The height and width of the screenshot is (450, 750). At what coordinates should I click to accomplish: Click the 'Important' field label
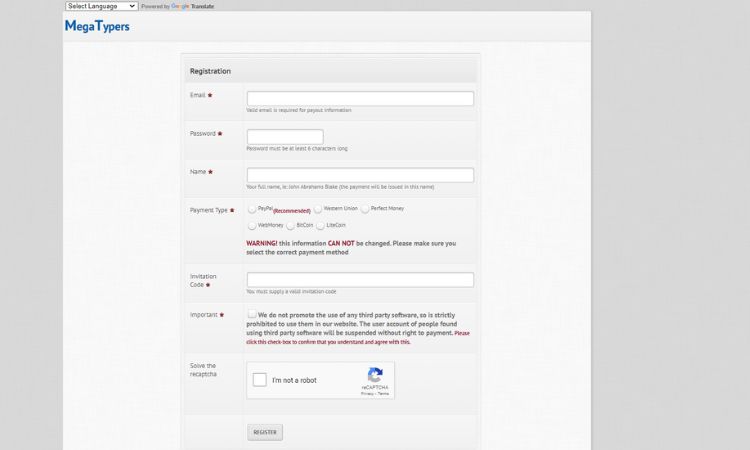click(x=204, y=315)
